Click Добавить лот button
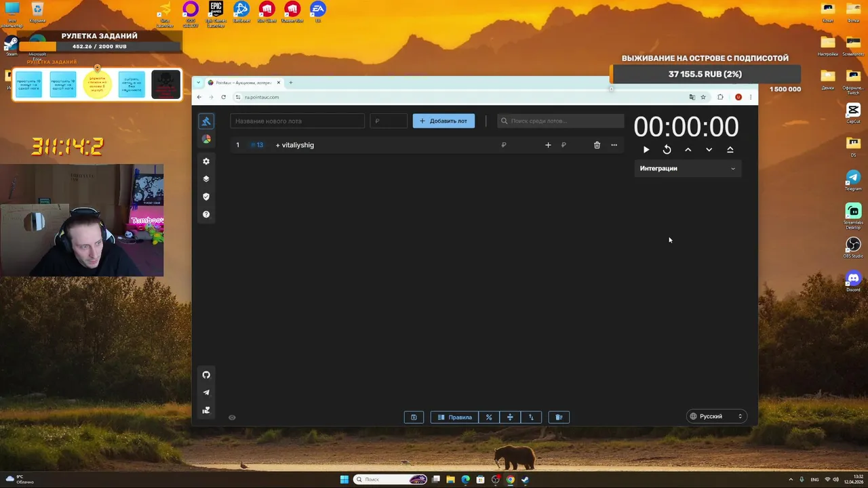The width and height of the screenshot is (868, 488). [x=443, y=121]
